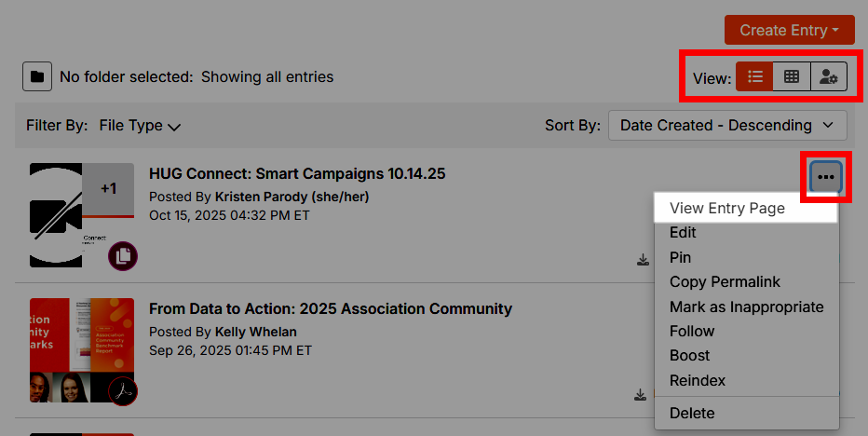
Task: Choose Delete from the entry menu
Action: (692, 413)
